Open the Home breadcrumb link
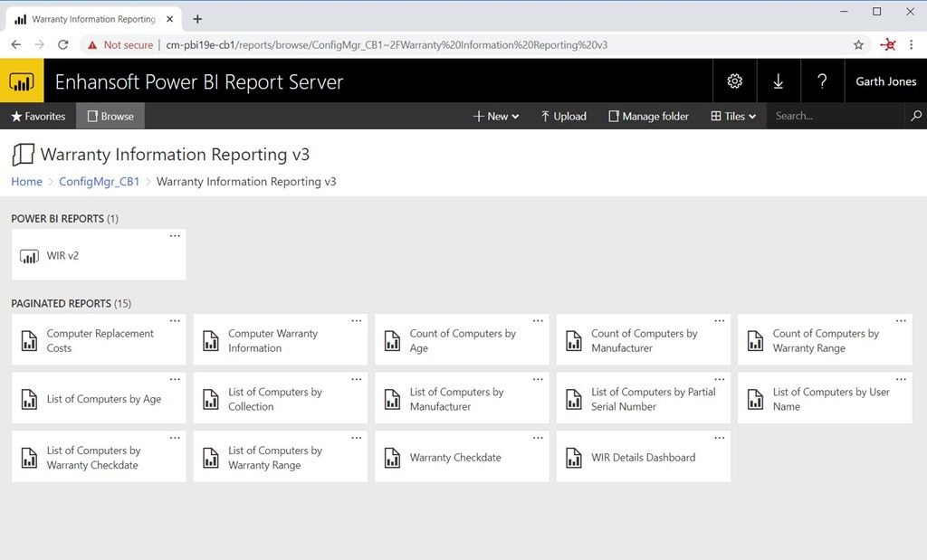The height and width of the screenshot is (560, 927). (26, 181)
